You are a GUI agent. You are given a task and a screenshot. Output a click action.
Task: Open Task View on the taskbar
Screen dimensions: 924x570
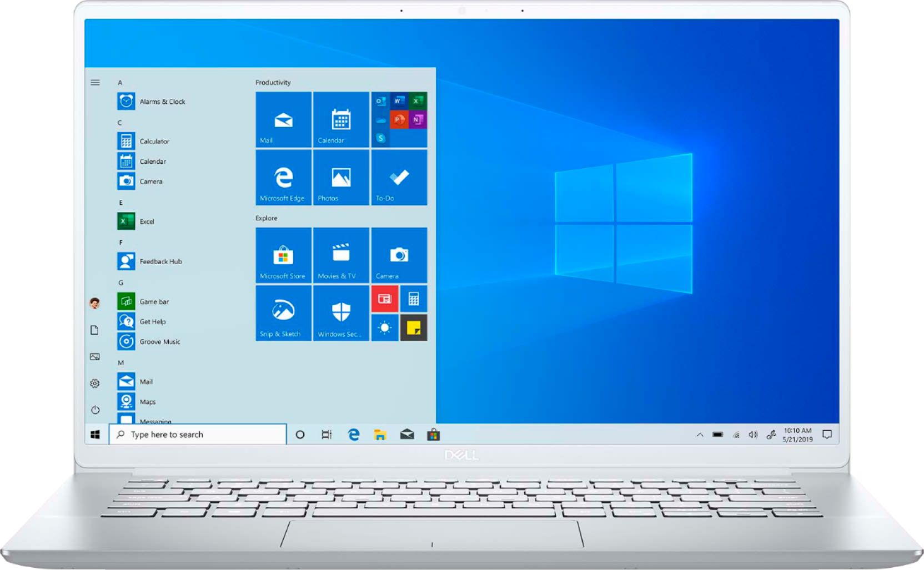(327, 435)
